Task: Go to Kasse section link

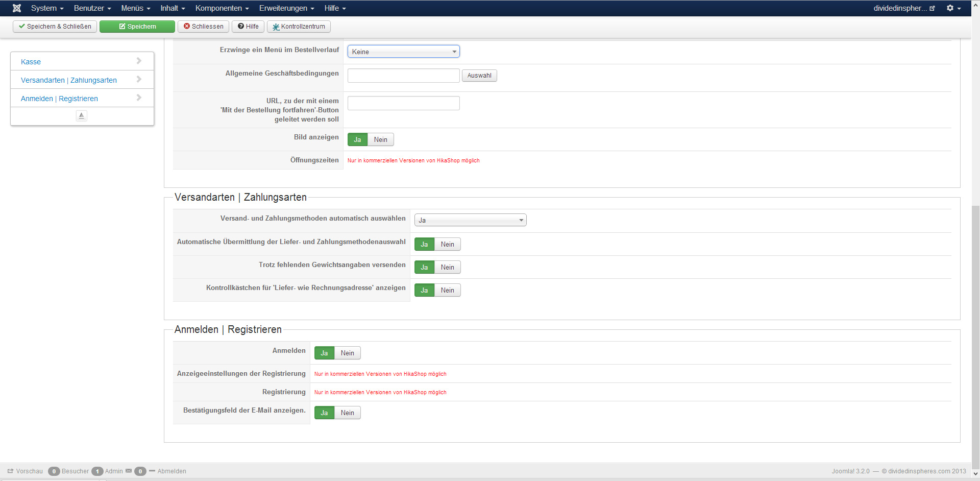Action: 31,62
